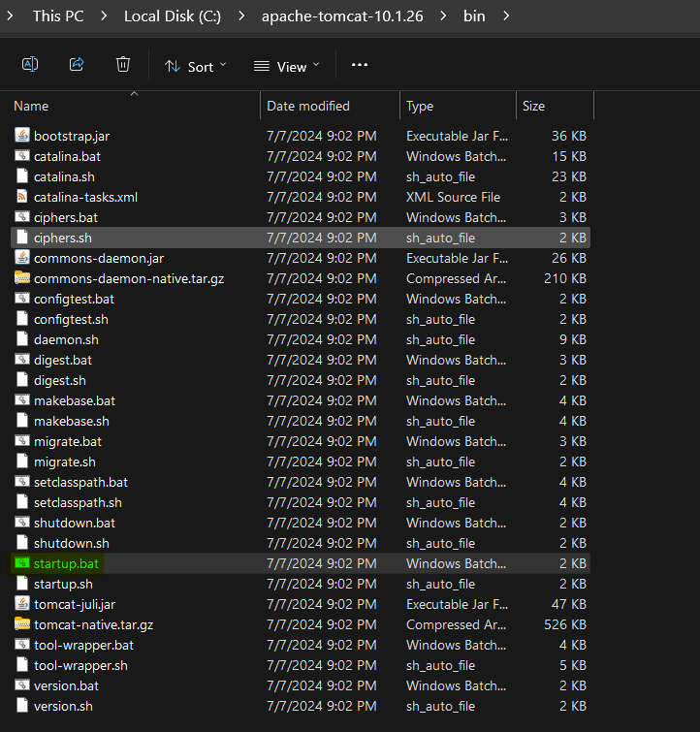Expand the chevron after This PC breadcrumb
This screenshot has width=700, height=732.
106,16
